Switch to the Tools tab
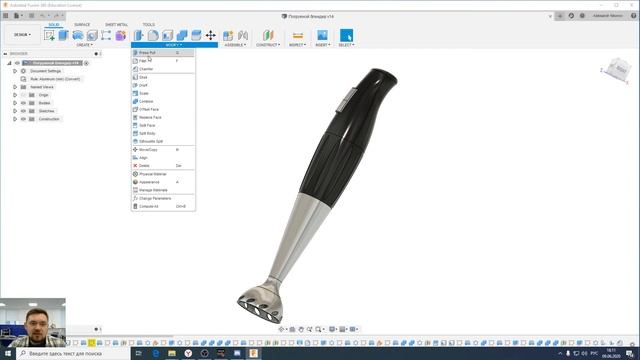Screen dimensions: 640x360 tap(149, 24)
